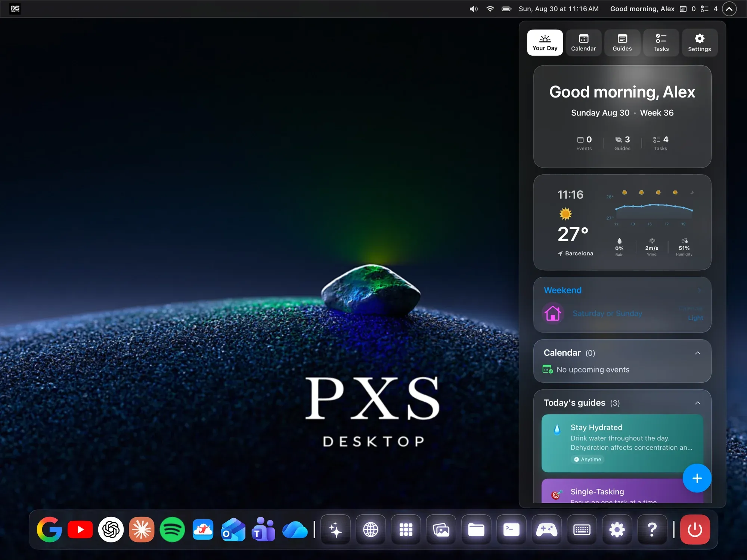This screenshot has height=560, width=747.
Task: Open the Weekend card arrow
Action: click(x=699, y=290)
